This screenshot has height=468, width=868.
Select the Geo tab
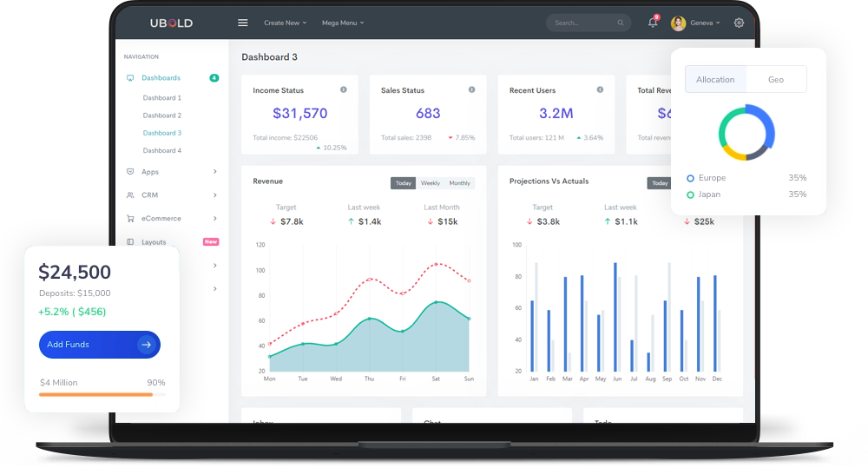tap(776, 79)
